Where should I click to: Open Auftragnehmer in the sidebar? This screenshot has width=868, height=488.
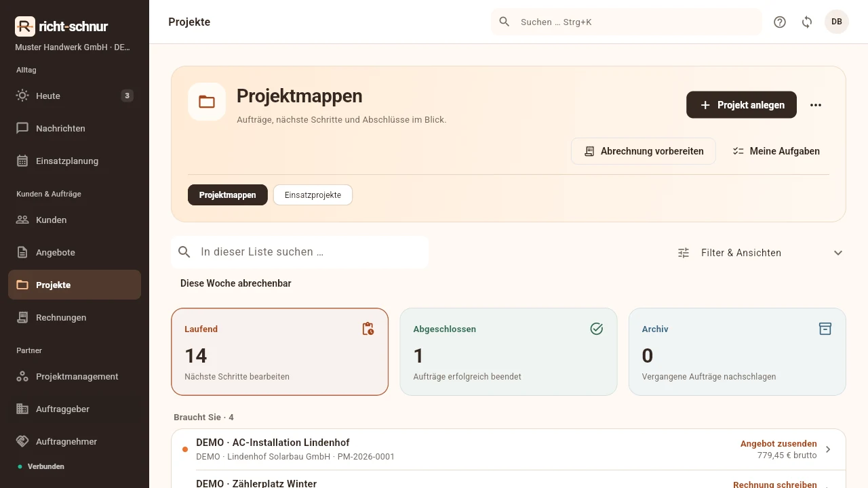tap(75, 441)
